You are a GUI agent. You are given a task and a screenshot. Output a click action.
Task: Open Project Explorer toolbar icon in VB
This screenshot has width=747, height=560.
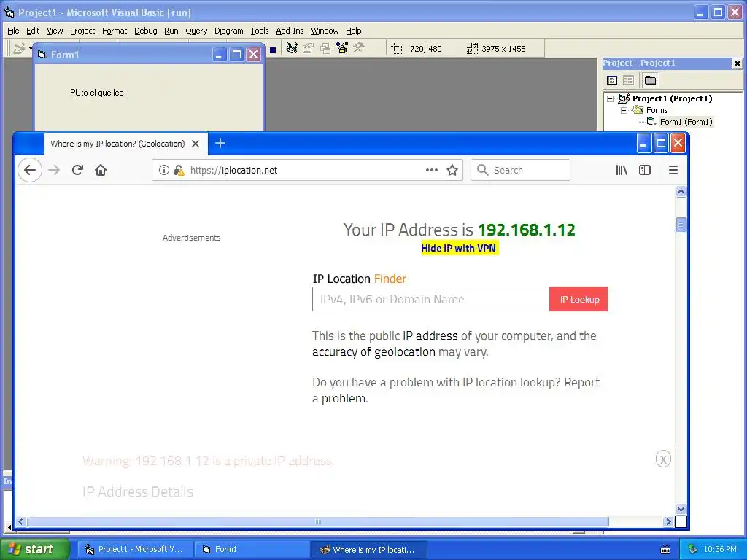tap(292, 48)
